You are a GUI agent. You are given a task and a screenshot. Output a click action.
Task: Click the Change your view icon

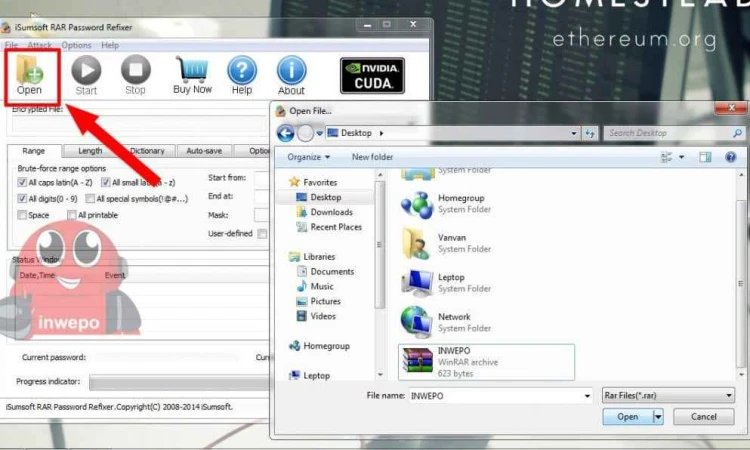pyautogui.click(x=666, y=157)
